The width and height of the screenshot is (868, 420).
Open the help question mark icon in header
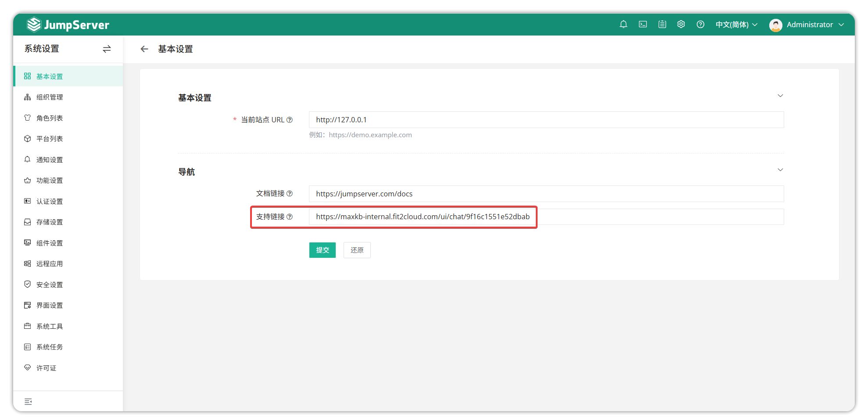700,25
